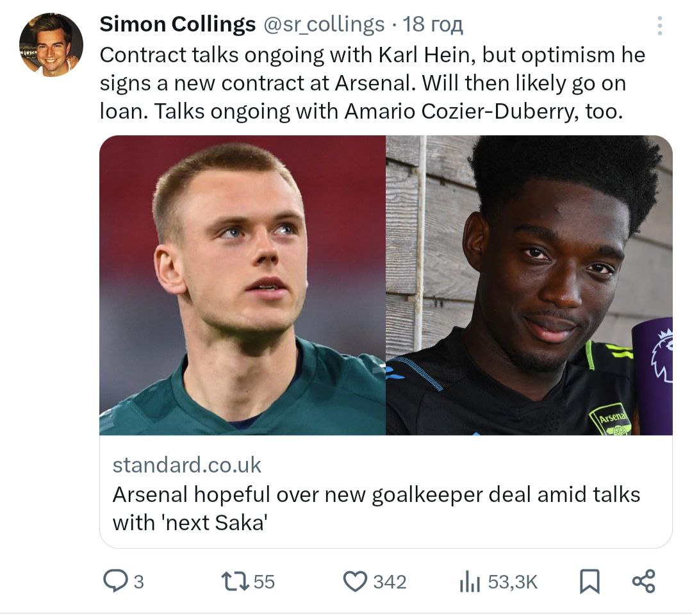Click the standard.co.uk domain link
The width and height of the screenshot is (692, 616).
pyautogui.click(x=187, y=465)
